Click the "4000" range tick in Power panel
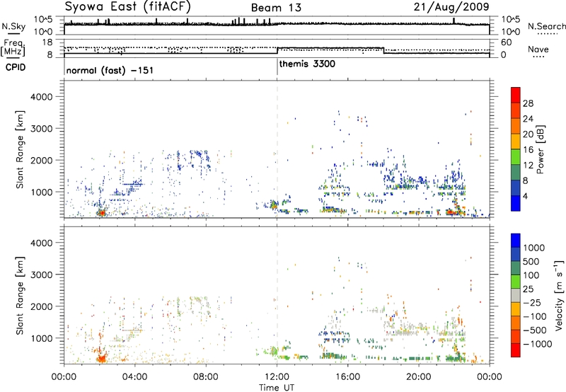566x392 pixels. pos(42,97)
